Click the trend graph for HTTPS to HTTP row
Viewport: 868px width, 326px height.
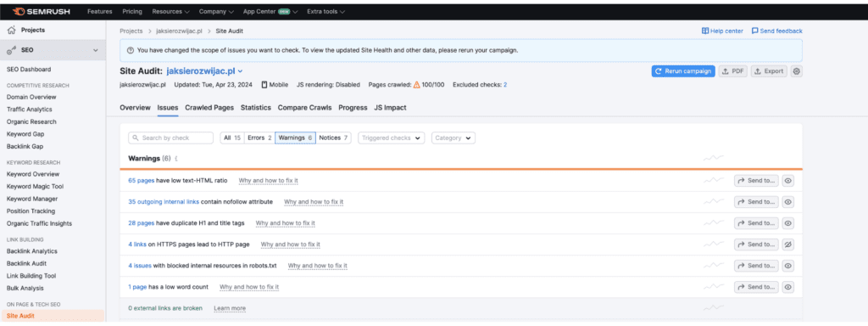pos(714,244)
